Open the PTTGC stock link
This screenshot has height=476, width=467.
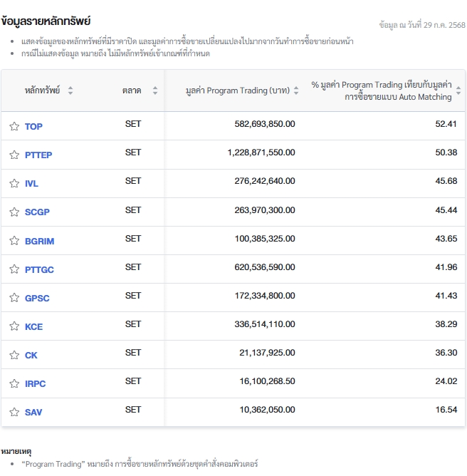[x=39, y=269]
